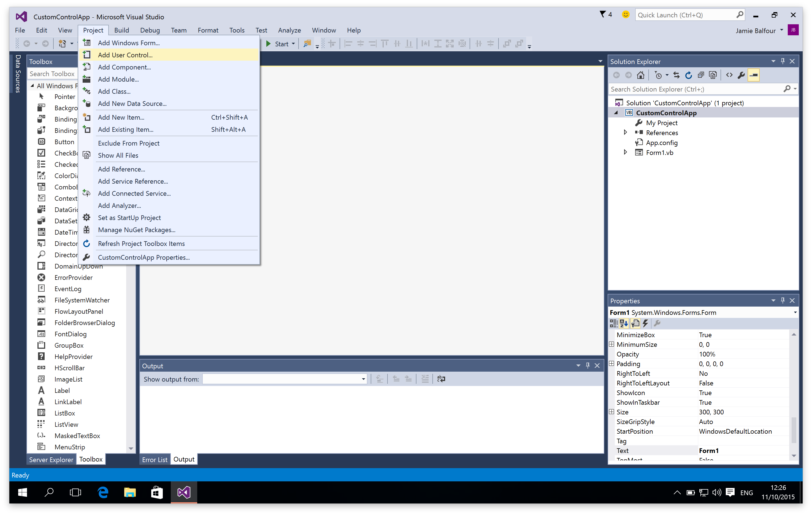Switch Properties to Categorized view
This screenshot has width=812, height=515.
pos(614,323)
